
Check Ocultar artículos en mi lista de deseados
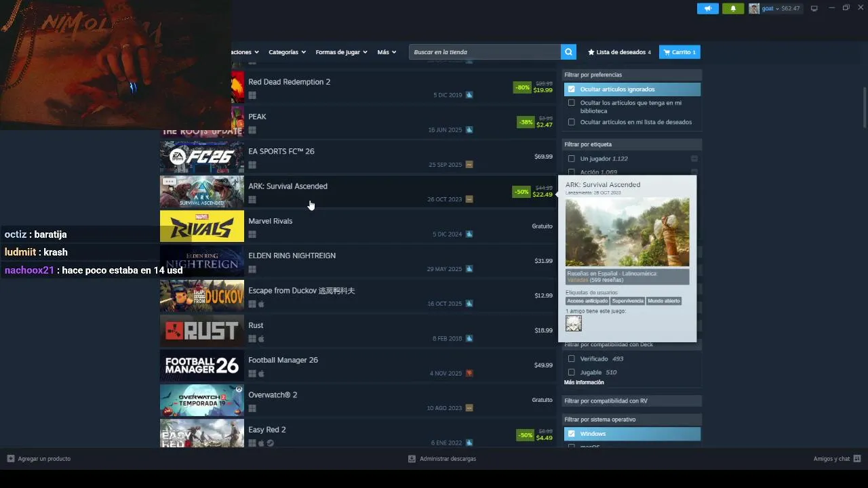[x=572, y=123]
